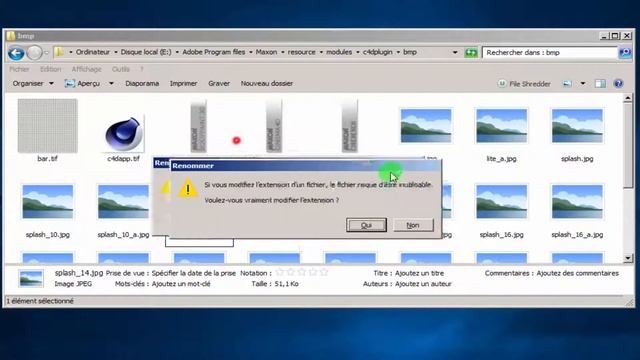Click the 'bmp' folder icon in the title bar
The height and width of the screenshot is (360, 640).
point(11,36)
